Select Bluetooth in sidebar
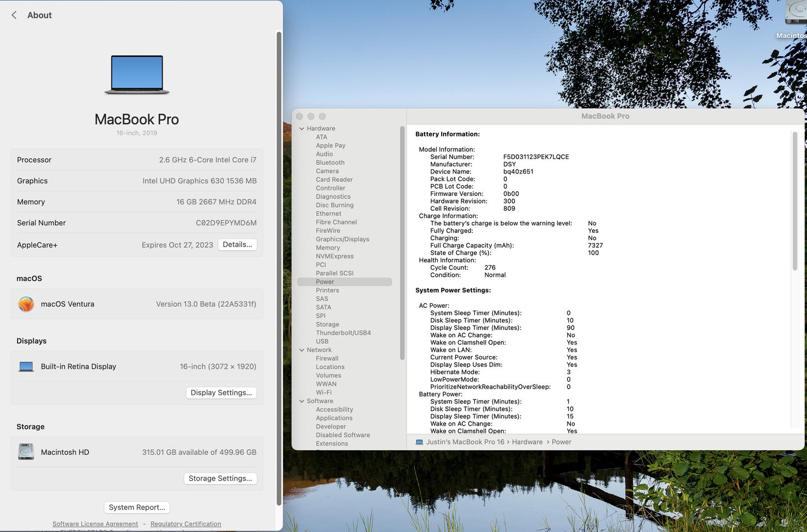Image resolution: width=807 pixels, height=532 pixels. pyautogui.click(x=330, y=163)
